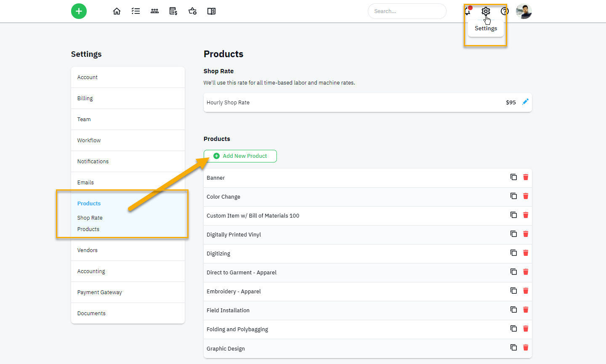Delete the Color Change product

click(526, 196)
